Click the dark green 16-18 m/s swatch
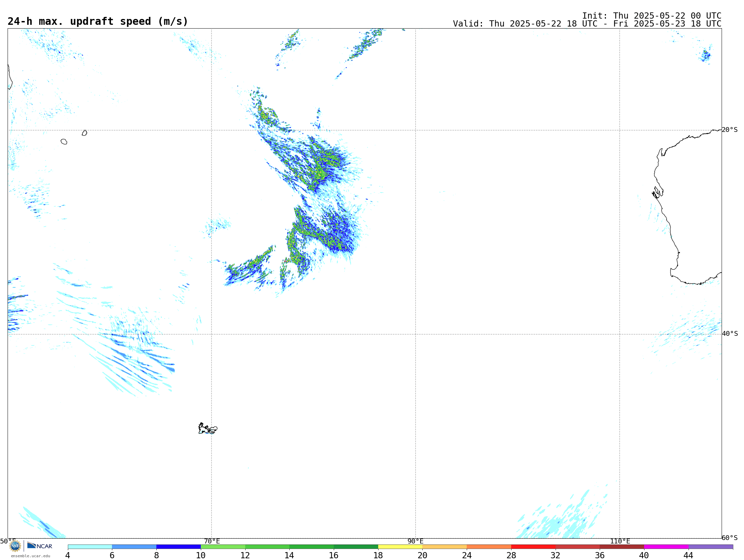This screenshot has height=560, width=744. pos(356,547)
